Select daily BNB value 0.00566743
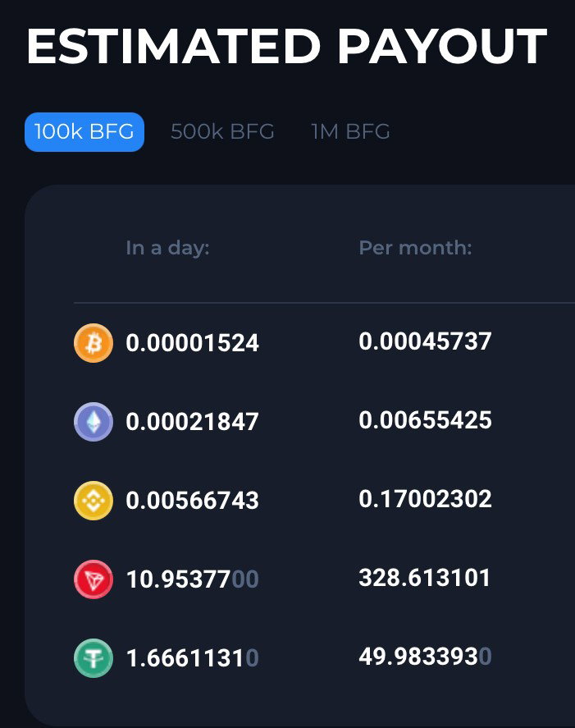 192,501
